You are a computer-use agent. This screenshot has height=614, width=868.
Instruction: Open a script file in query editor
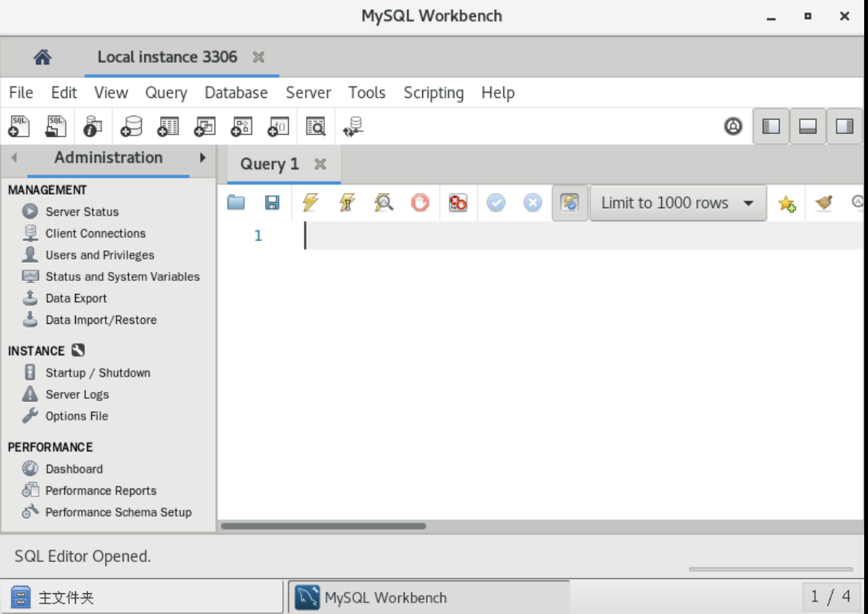point(236,202)
